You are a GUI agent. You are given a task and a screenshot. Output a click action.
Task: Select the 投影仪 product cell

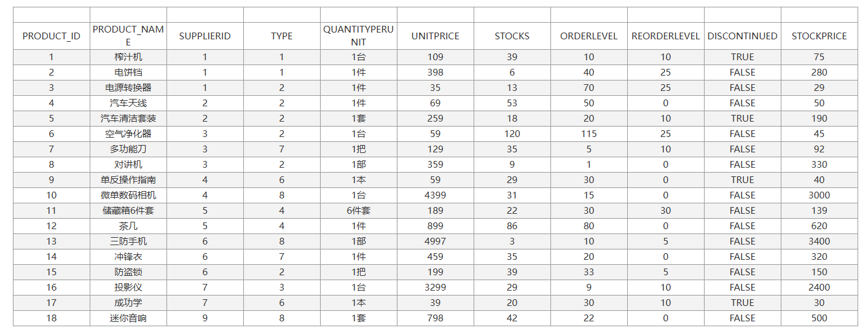(x=128, y=288)
